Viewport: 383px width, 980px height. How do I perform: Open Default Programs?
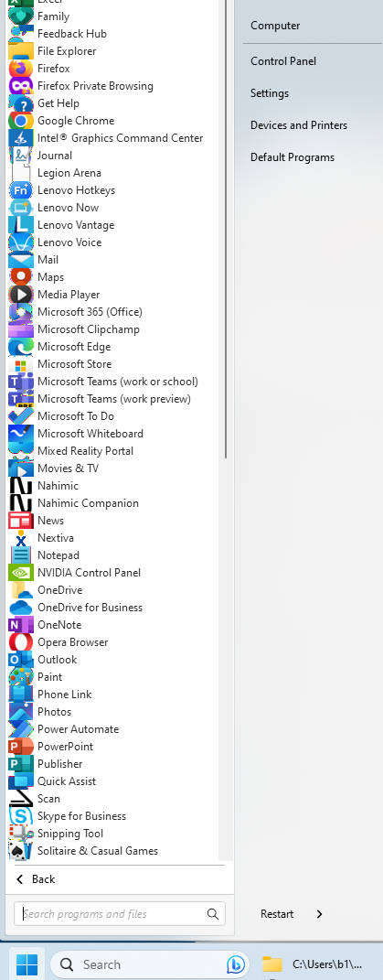(293, 157)
